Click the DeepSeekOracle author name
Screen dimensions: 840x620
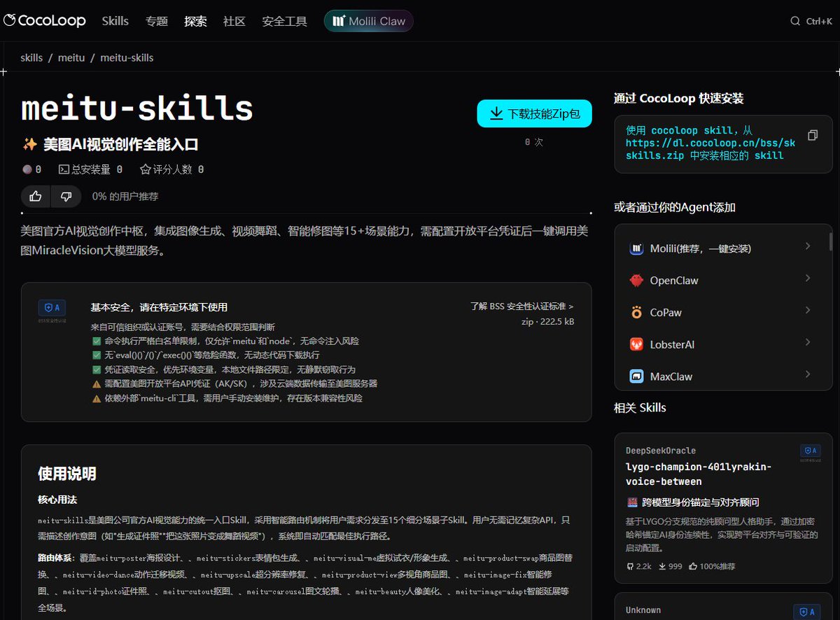661,451
